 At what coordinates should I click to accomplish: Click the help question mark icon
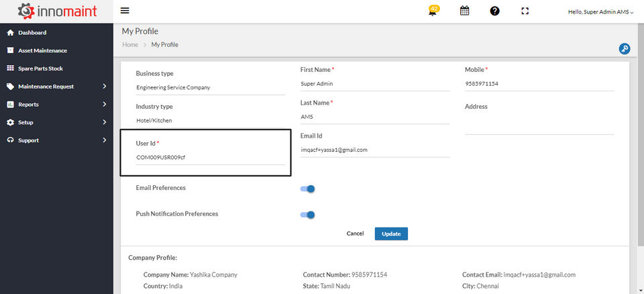(494, 11)
